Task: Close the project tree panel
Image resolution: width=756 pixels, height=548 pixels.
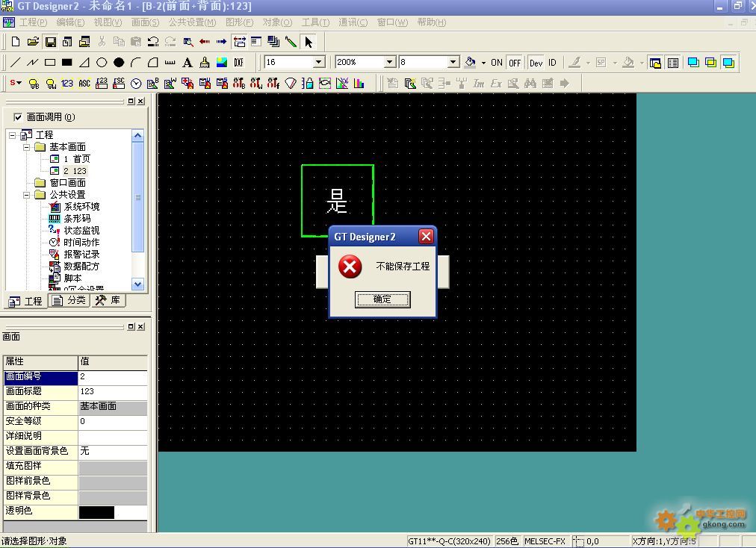Action: pos(140,101)
